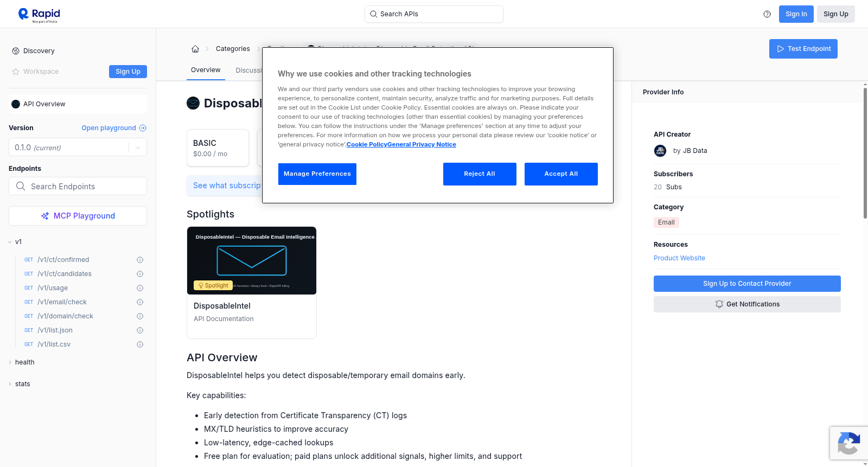Switch to the Overview tab

click(206, 70)
